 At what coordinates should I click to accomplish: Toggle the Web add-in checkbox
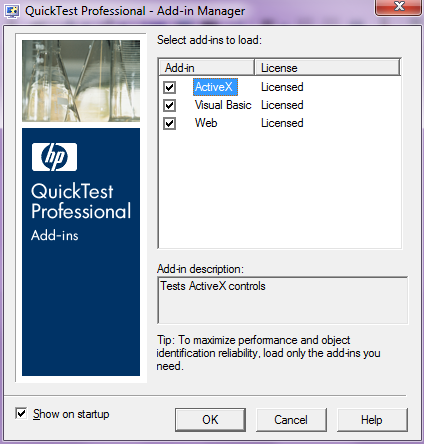click(169, 124)
